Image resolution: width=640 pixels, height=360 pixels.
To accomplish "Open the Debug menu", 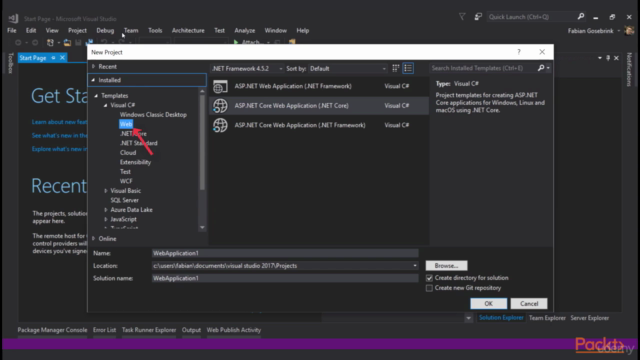I will coord(105,30).
